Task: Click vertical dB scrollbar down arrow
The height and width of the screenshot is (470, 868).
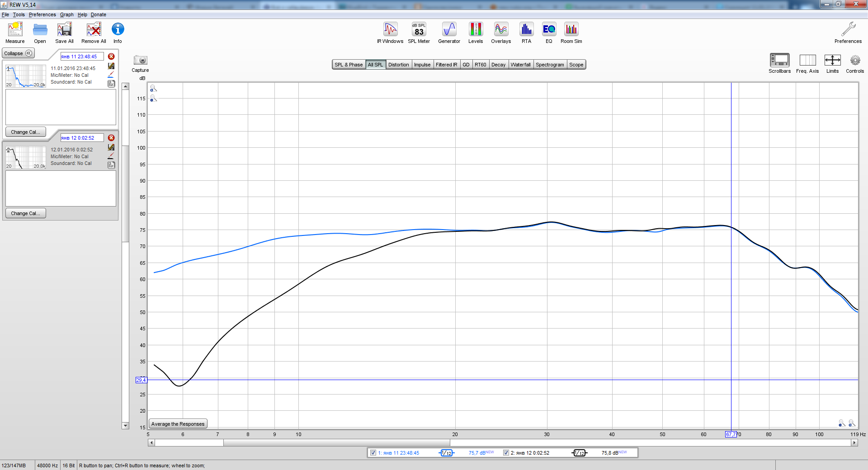Action: (x=125, y=426)
